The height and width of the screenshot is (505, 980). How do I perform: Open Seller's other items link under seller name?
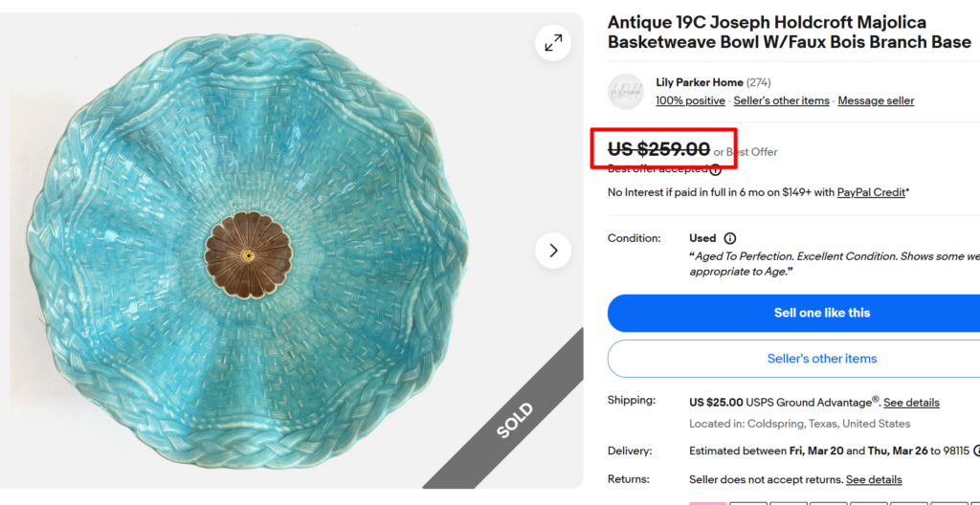[781, 100]
